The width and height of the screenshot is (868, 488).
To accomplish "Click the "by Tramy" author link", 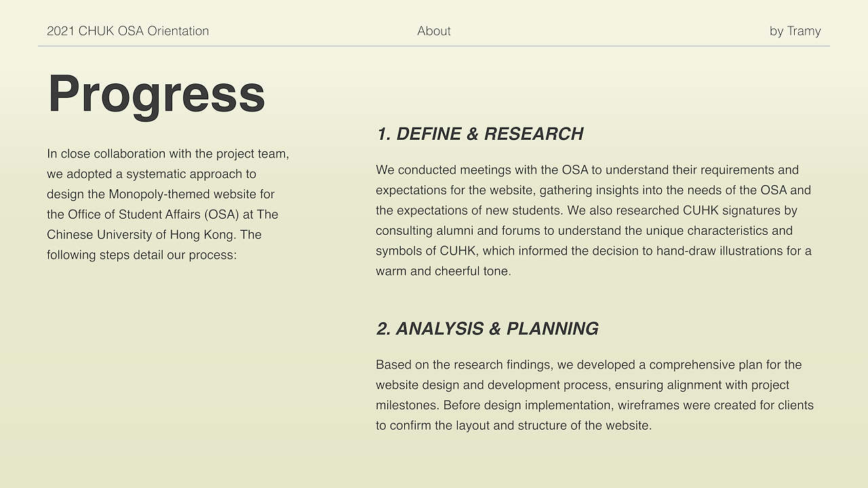I will point(795,31).
